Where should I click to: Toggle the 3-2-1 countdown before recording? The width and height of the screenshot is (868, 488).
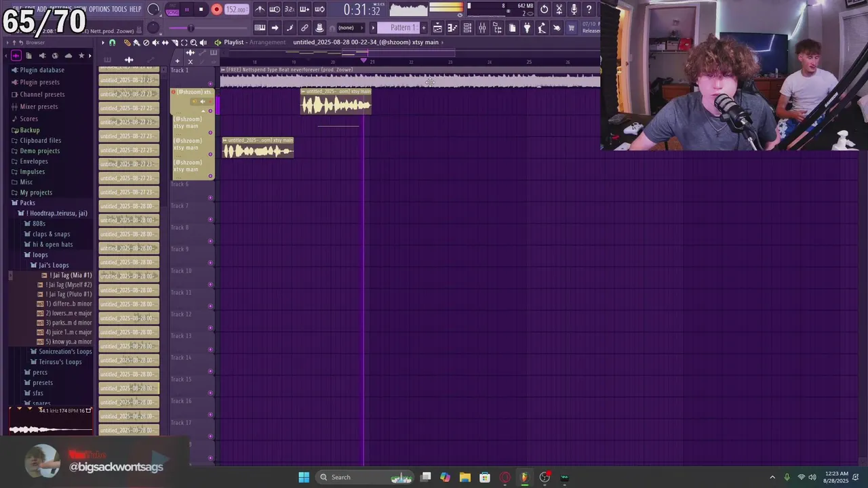(290, 9)
